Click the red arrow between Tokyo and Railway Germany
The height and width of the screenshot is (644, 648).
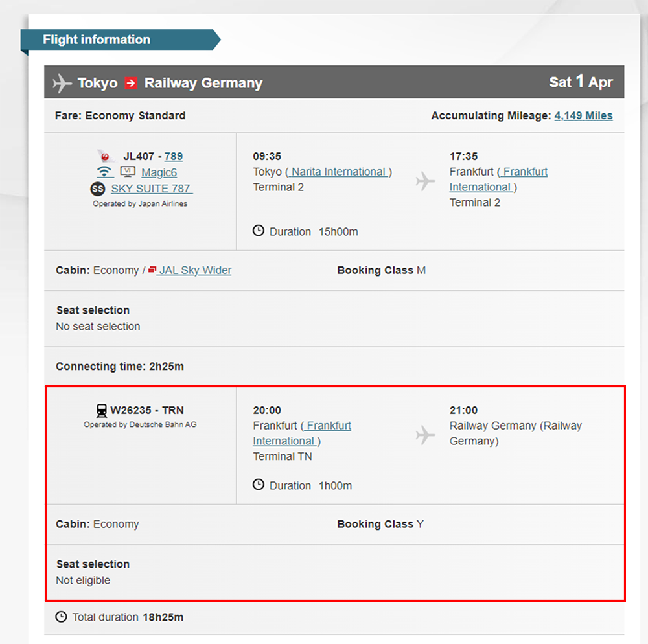pyautogui.click(x=131, y=83)
